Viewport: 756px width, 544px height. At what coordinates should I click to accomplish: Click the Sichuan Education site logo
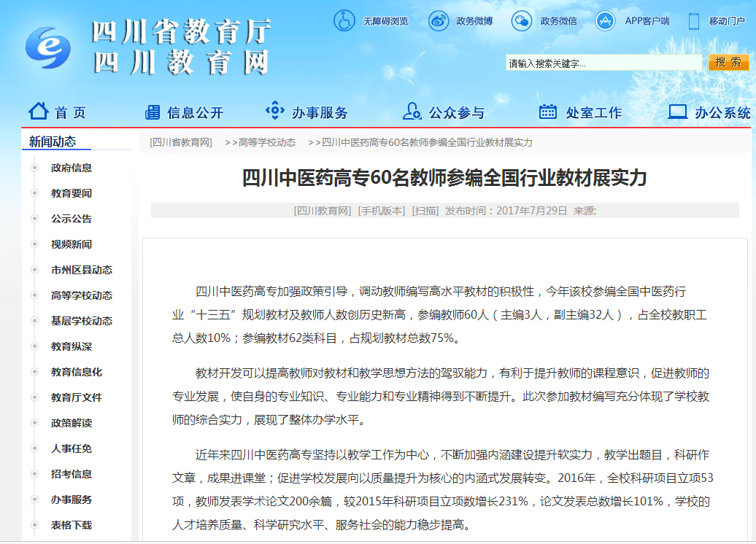(x=47, y=47)
